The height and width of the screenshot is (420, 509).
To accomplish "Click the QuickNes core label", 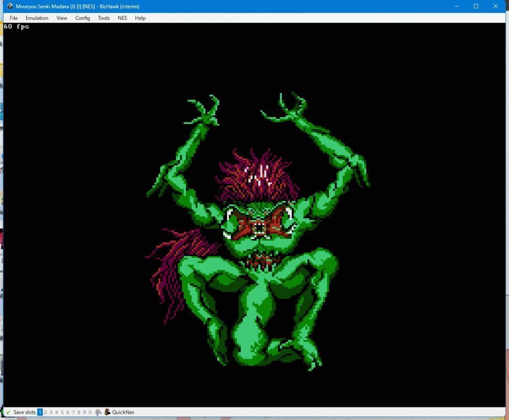I will 123,412.
